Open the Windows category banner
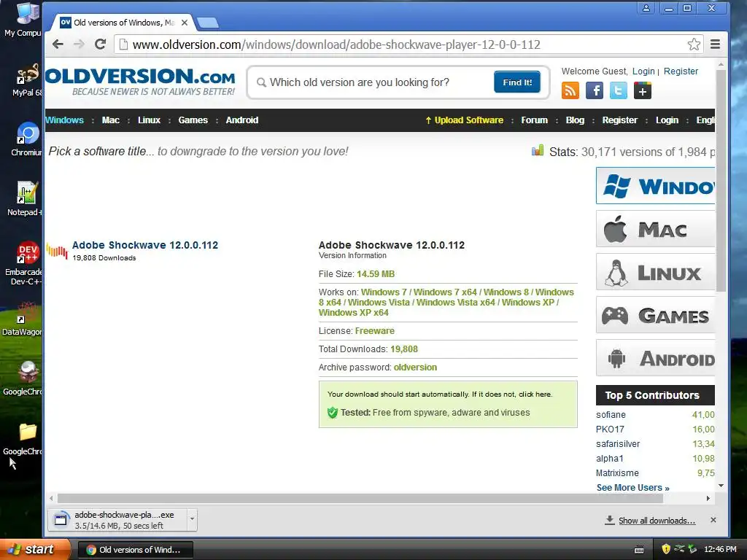The image size is (747, 560). click(x=656, y=186)
